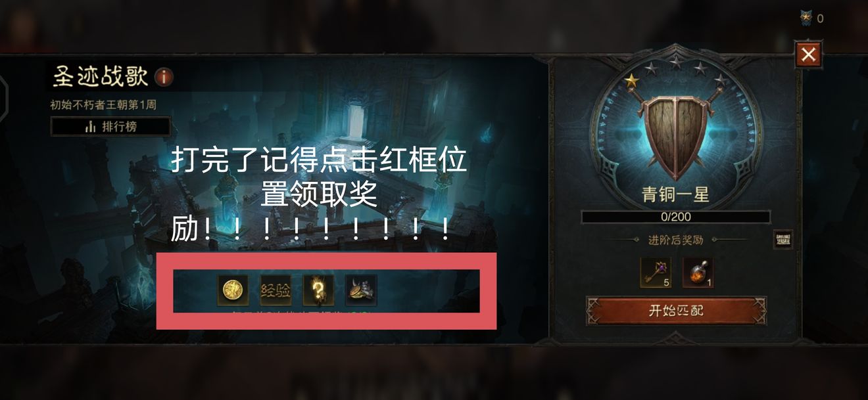This screenshot has width=868, height=400.
Task: Select the 经验 experience reward icon
Action: pyautogui.click(x=276, y=290)
